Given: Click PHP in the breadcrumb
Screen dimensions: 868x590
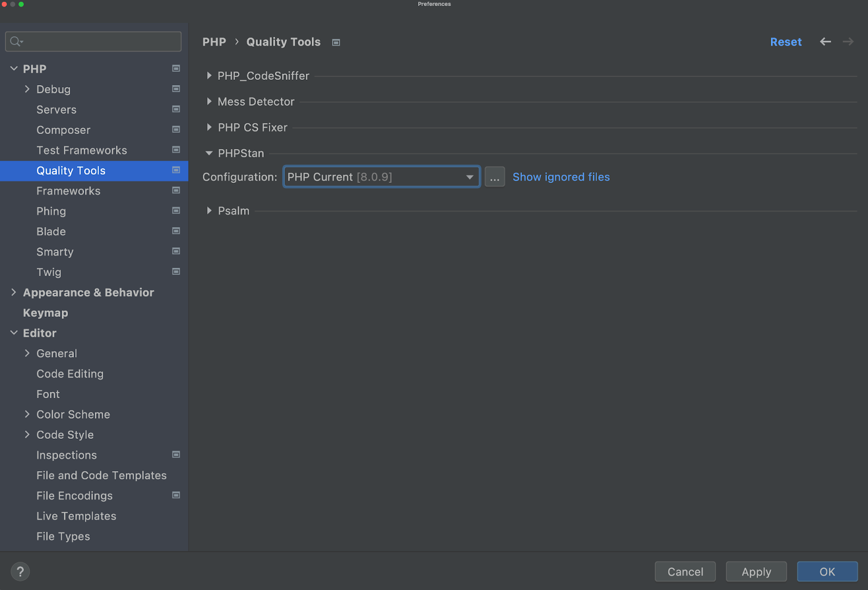Looking at the screenshot, I should click(x=214, y=42).
